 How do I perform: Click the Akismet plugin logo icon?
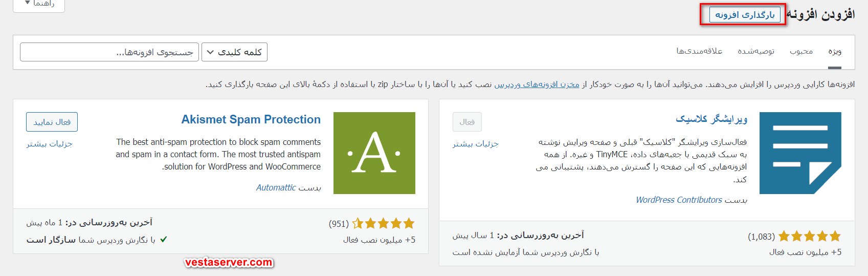[x=374, y=153]
